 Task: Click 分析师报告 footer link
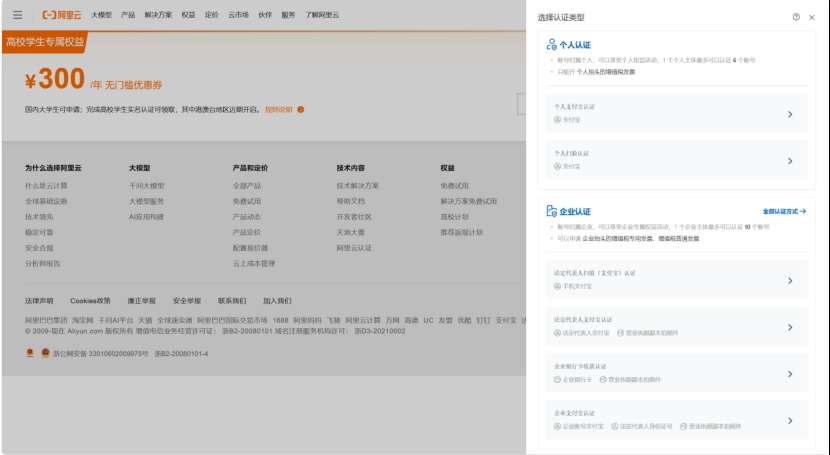(x=43, y=263)
